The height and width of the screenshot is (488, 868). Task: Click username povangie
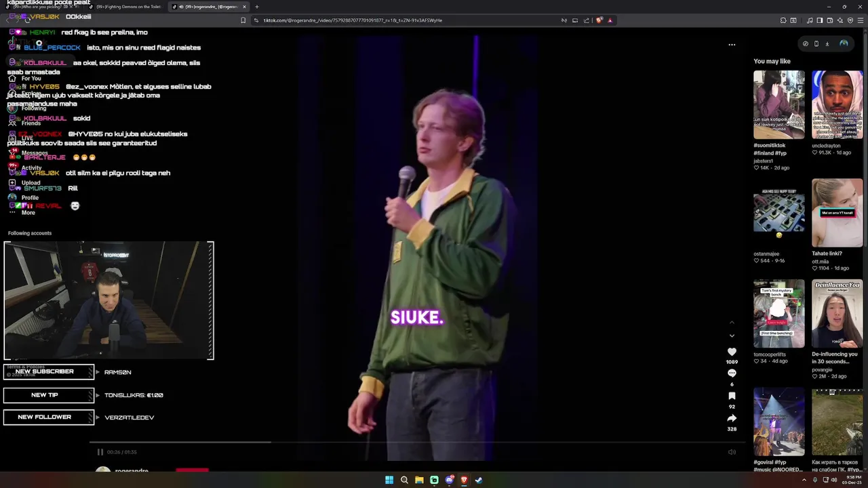pyautogui.click(x=822, y=369)
